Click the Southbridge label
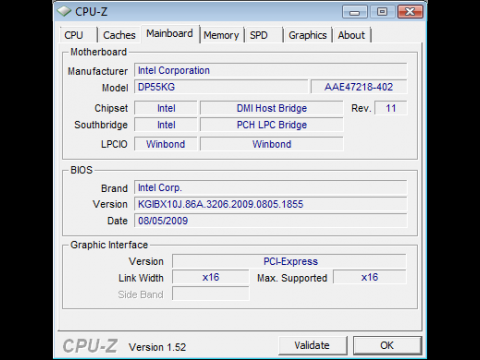This screenshot has width=480, height=360. (101, 125)
